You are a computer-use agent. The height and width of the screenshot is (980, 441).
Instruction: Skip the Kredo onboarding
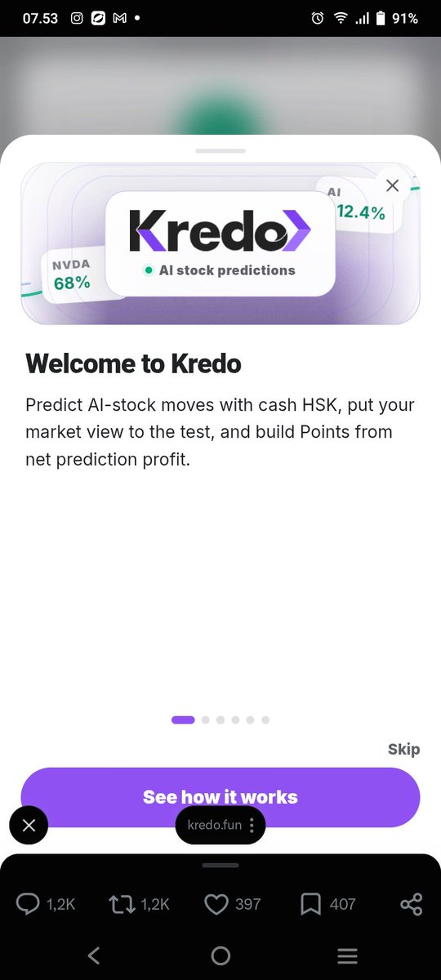click(x=403, y=749)
